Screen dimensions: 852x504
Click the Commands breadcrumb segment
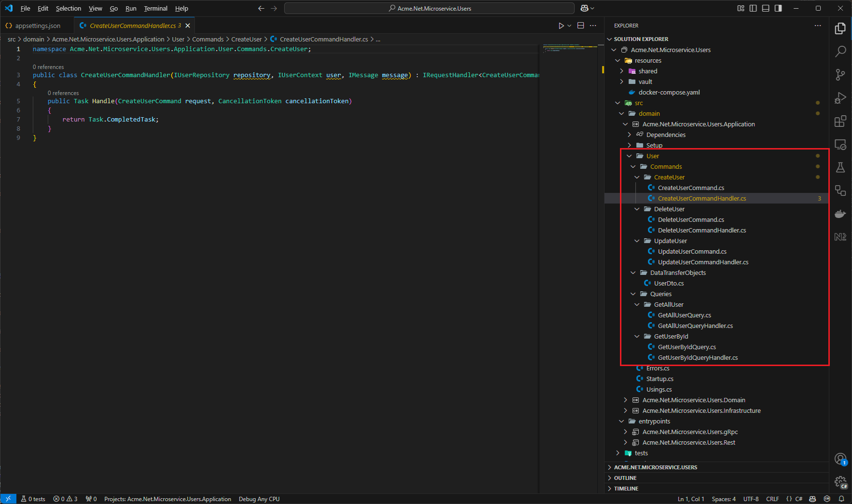click(x=208, y=39)
